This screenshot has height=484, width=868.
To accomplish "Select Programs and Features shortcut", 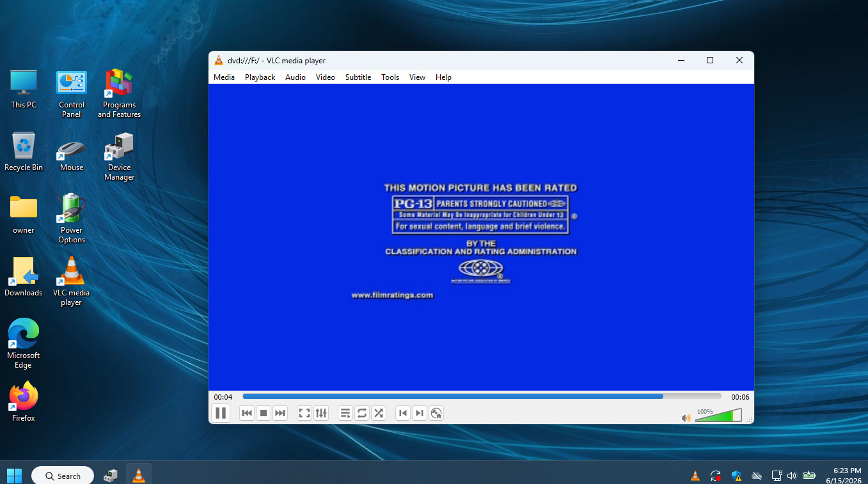I will [119, 94].
